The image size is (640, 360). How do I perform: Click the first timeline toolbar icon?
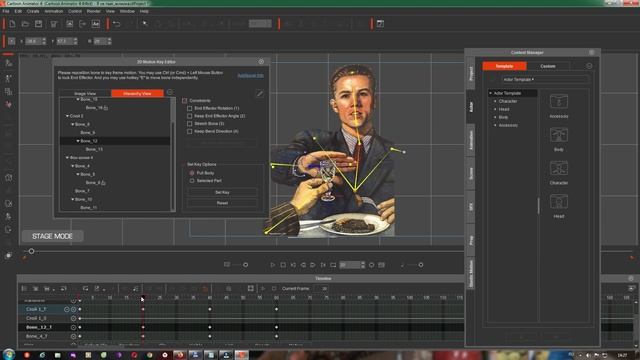pyautogui.click(x=24, y=289)
